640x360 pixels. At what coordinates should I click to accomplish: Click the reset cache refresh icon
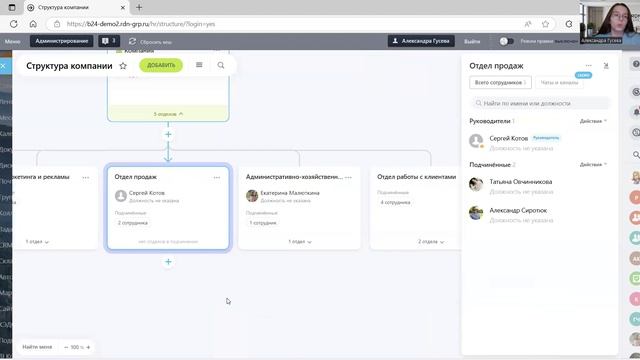coord(132,42)
